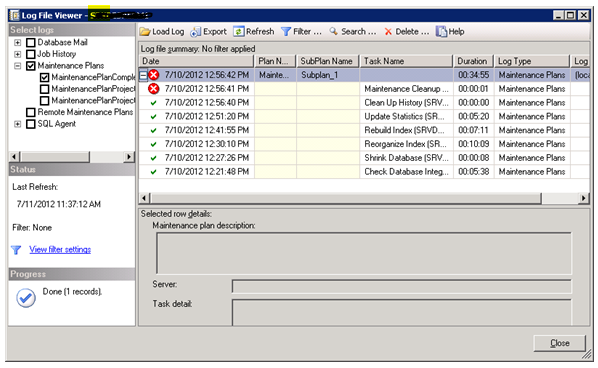The height and width of the screenshot is (368, 598).
Task: Click the 00:34:55 duration cell
Action: click(x=474, y=75)
